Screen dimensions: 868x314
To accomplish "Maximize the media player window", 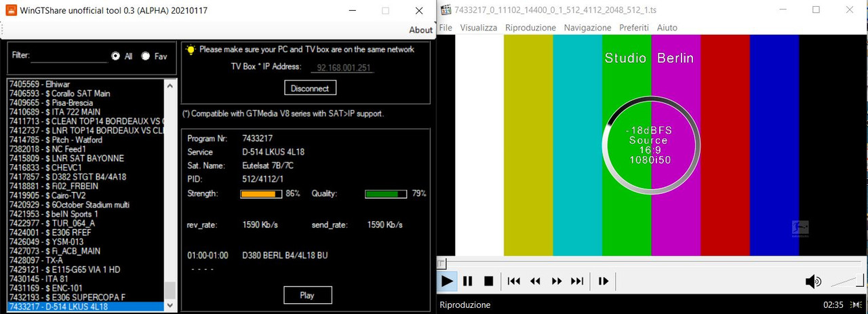I will 816,9.
